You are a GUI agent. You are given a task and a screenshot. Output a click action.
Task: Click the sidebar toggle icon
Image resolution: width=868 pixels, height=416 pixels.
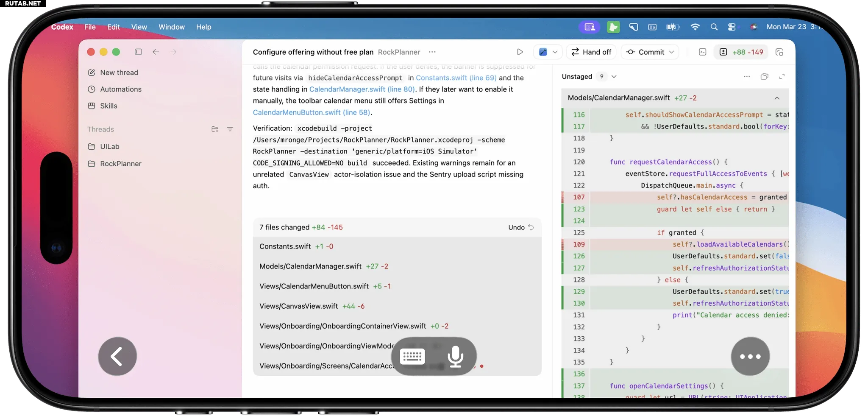pyautogui.click(x=138, y=52)
